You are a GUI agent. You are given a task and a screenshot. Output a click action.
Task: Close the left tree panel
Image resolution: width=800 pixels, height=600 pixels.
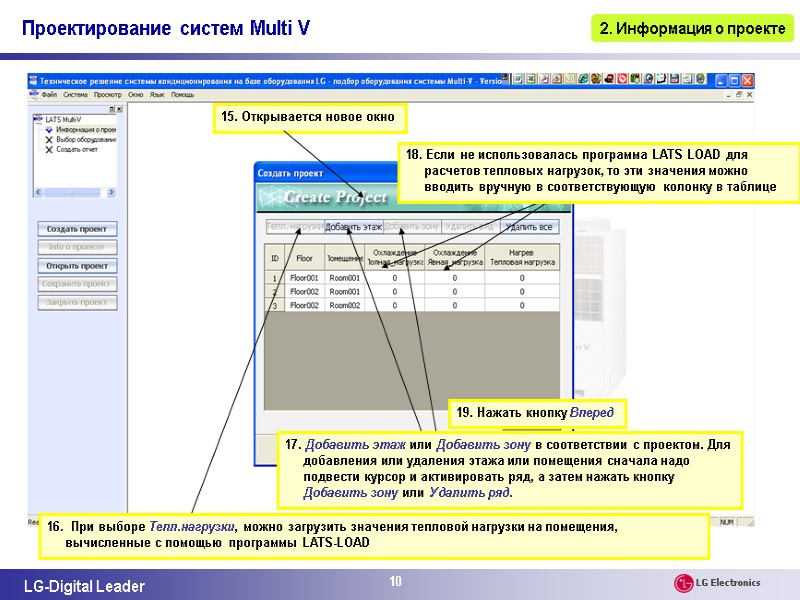(x=119, y=109)
